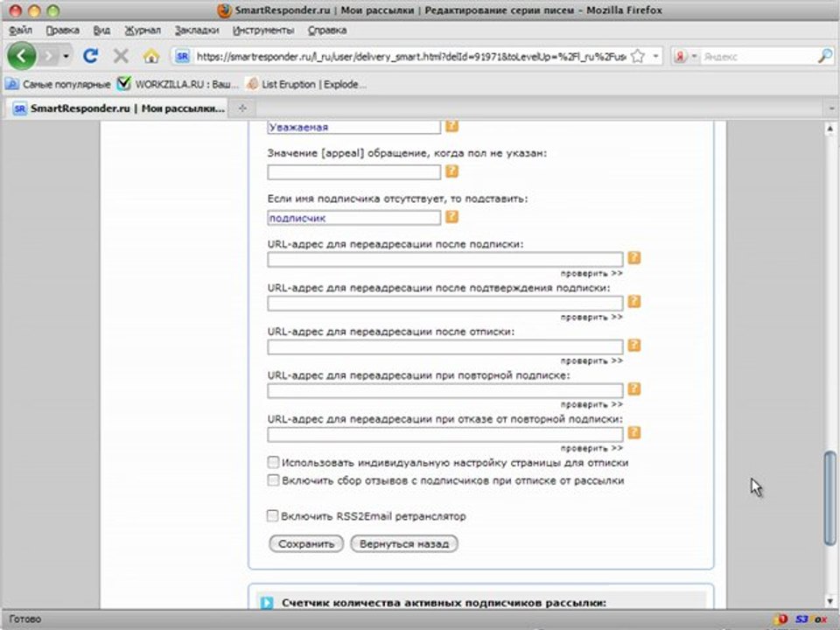This screenshot has width=840, height=630.
Task: Click проверить link under после подписки URL
Action: [x=591, y=273]
